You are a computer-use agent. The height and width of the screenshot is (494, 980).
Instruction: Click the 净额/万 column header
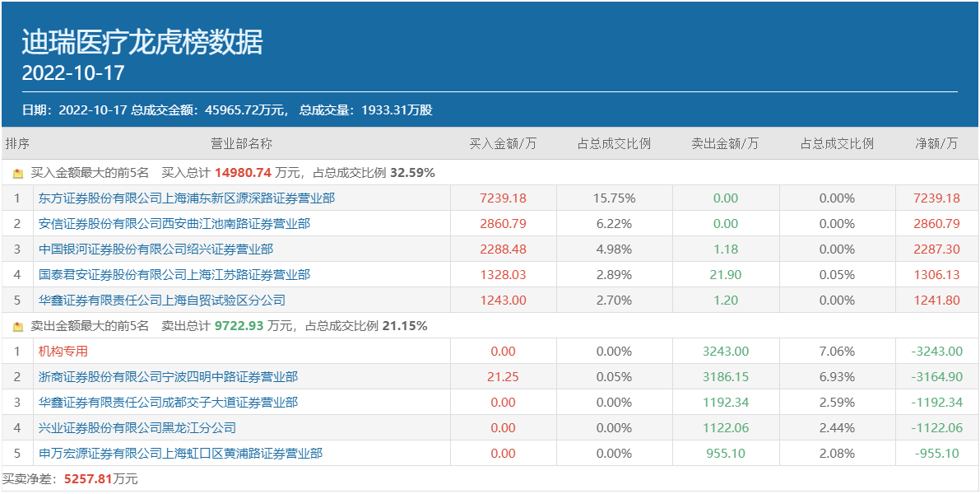(936, 144)
